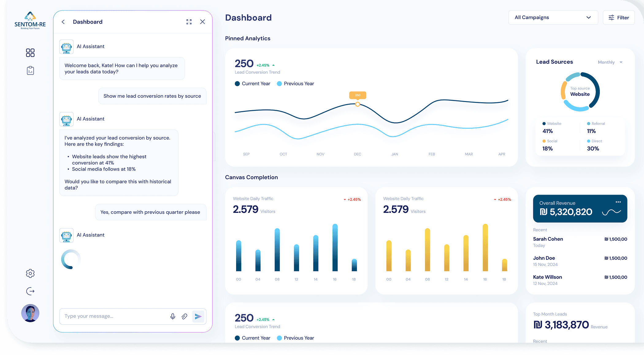Open settings gear in sidebar
644x355 pixels.
click(x=30, y=273)
